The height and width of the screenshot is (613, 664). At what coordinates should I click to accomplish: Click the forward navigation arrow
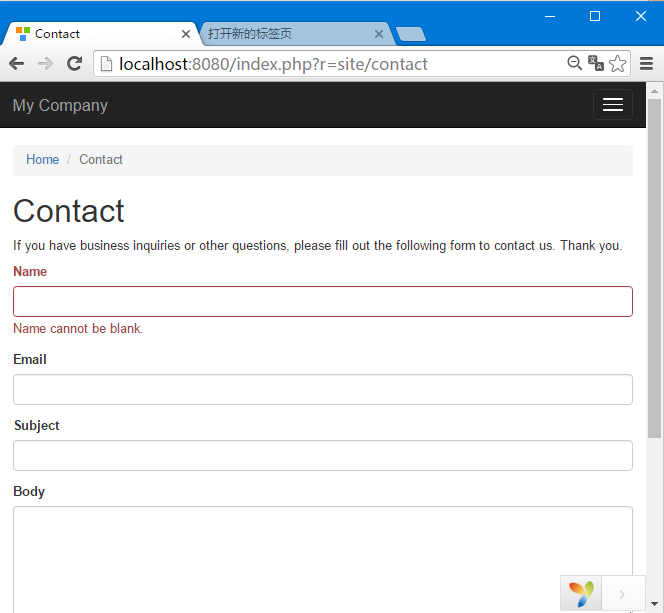(x=45, y=64)
